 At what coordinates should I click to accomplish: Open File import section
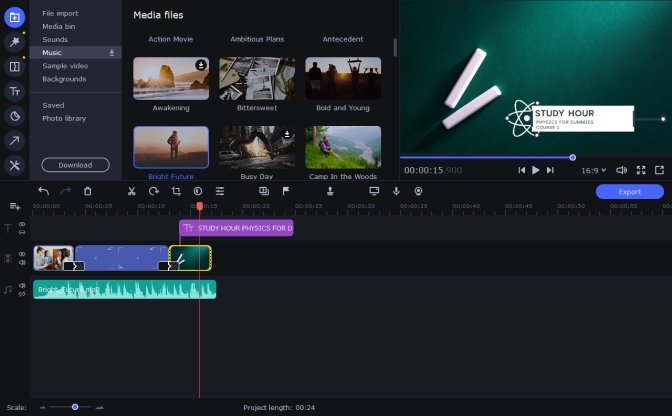pyautogui.click(x=60, y=13)
